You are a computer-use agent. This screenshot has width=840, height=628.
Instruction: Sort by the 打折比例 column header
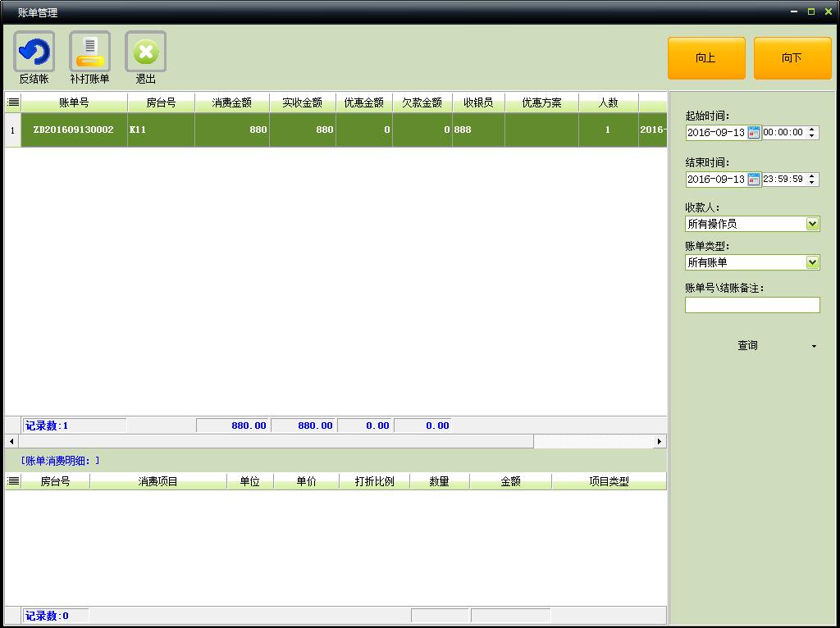[375, 481]
